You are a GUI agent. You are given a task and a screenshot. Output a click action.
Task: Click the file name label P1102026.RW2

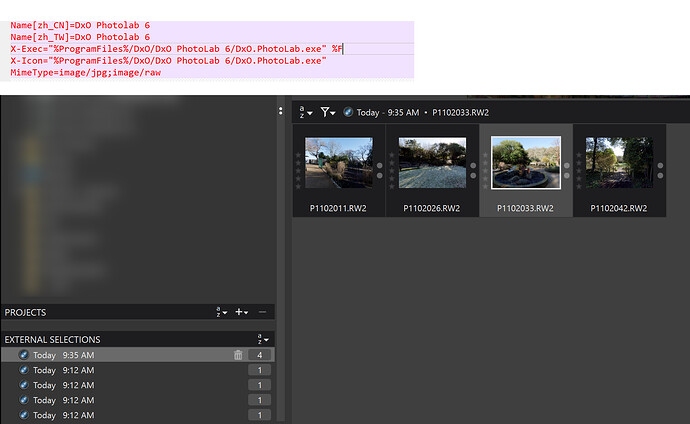432,208
